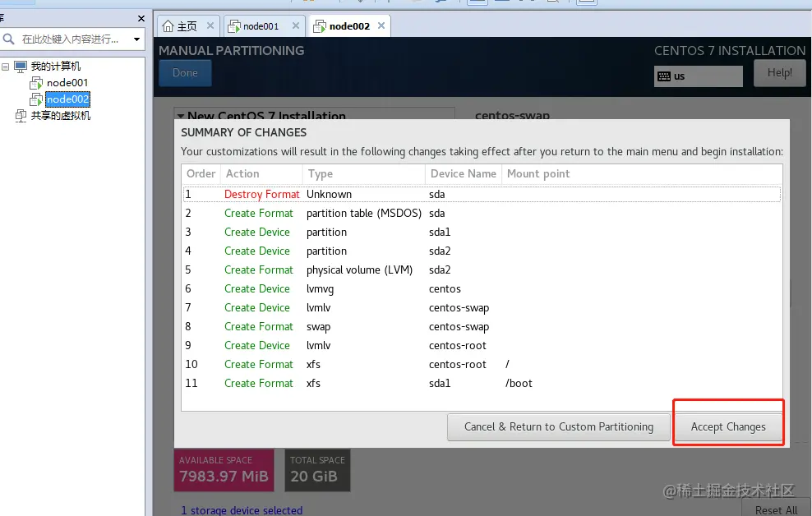Click the home icon on 主页 tab
The width and height of the screenshot is (812, 516).
point(168,25)
